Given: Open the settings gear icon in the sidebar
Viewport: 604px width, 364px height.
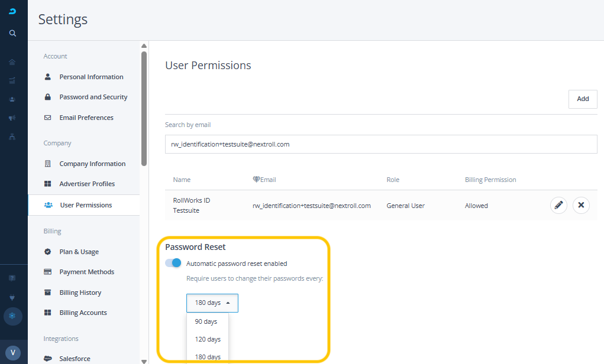Looking at the screenshot, I should (12, 316).
